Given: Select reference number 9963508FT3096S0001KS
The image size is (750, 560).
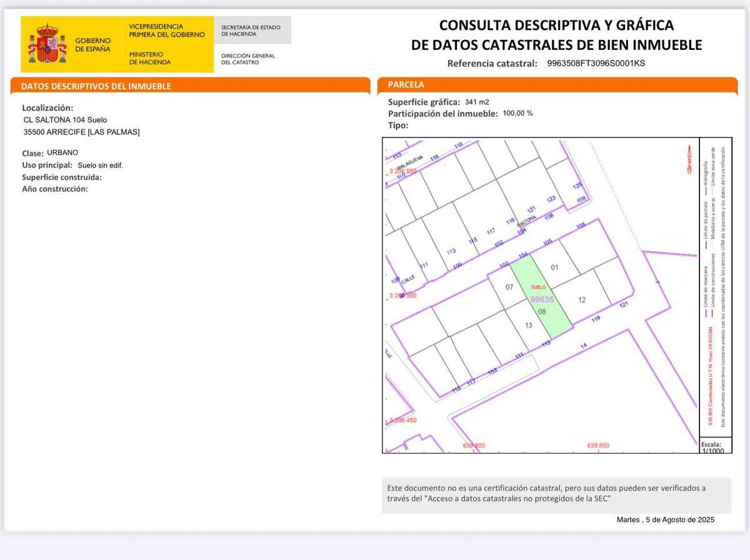Looking at the screenshot, I should tap(596, 63).
